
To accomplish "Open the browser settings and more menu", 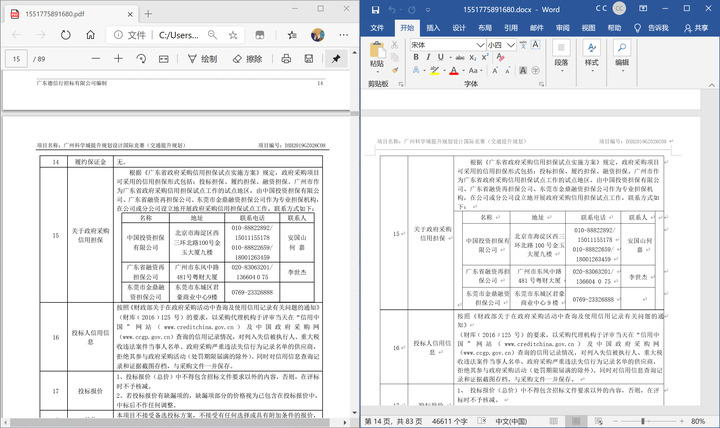I will click(x=343, y=35).
